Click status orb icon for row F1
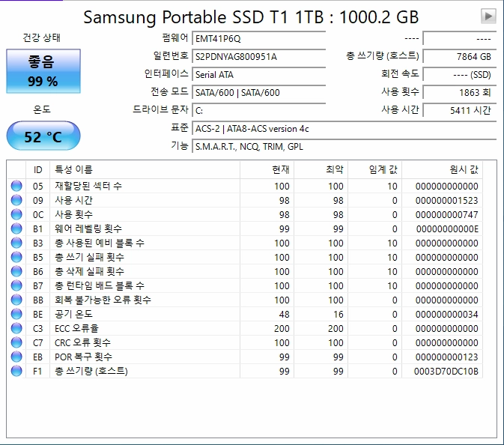The image size is (504, 445). 16,371
